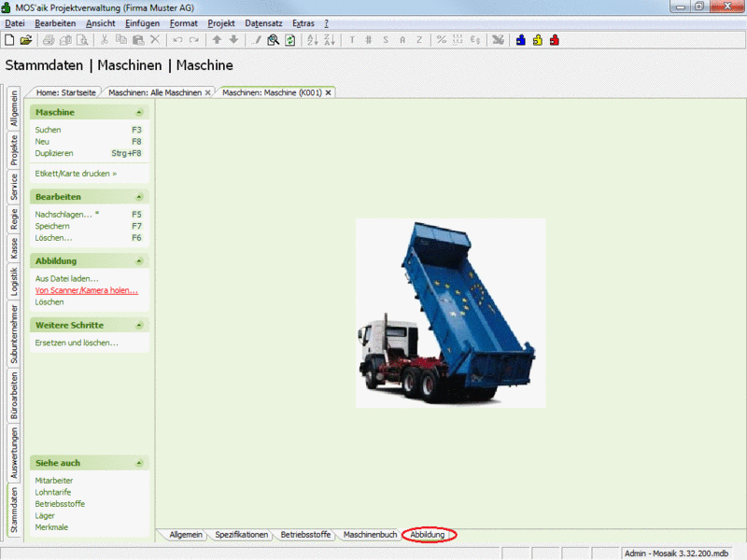This screenshot has height=560, width=747.
Task: Open the Extras menu
Action: 303,23
